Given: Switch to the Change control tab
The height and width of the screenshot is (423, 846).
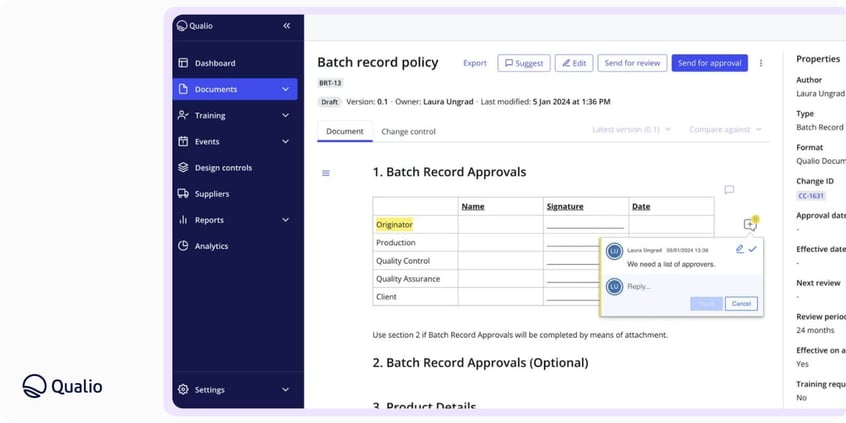Looking at the screenshot, I should click(408, 131).
